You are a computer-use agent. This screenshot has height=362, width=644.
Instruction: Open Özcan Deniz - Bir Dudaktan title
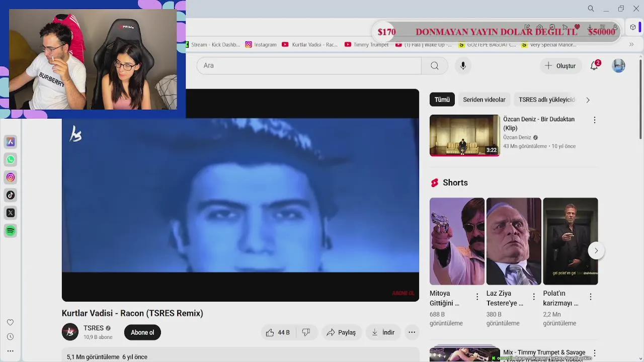click(x=539, y=124)
